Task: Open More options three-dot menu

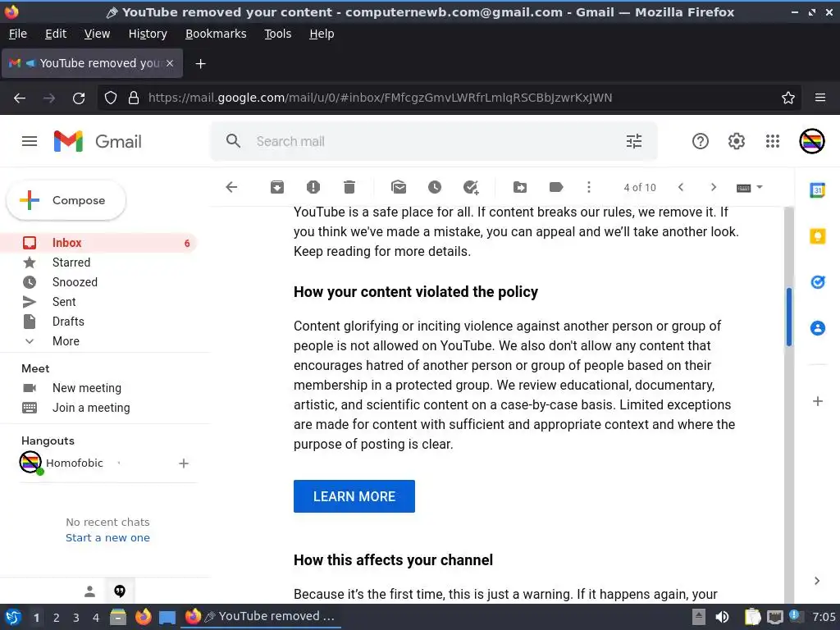Action: pos(589,187)
